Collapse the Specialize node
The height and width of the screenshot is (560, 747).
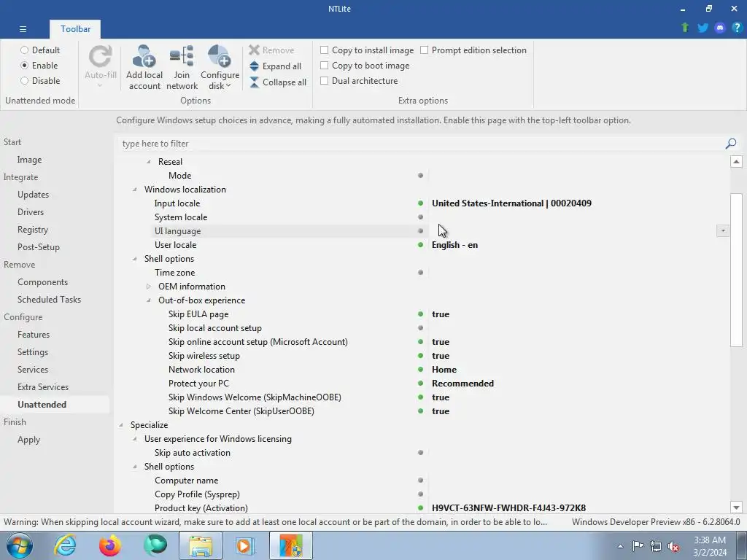[x=121, y=425]
